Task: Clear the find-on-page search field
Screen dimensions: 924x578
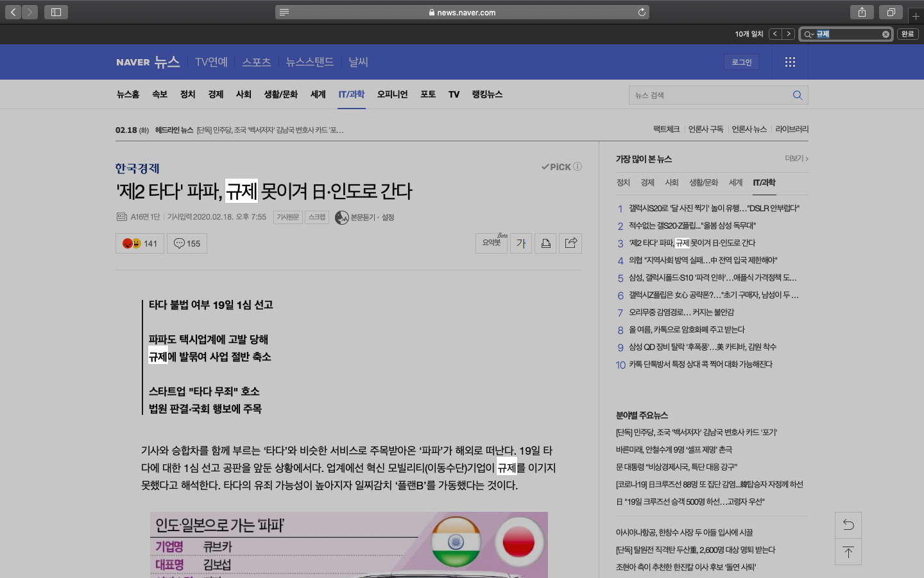Action: pos(886,34)
